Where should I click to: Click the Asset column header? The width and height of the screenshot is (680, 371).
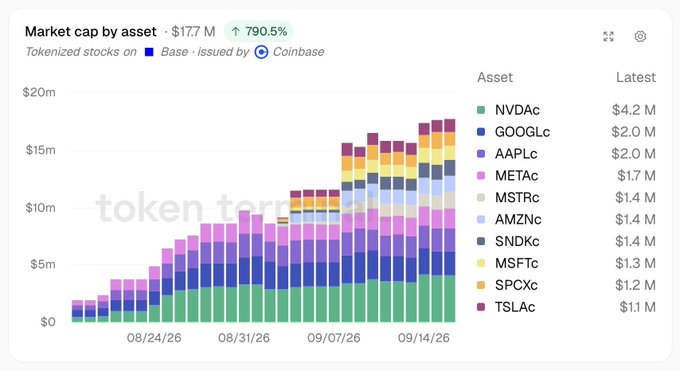[x=495, y=77]
